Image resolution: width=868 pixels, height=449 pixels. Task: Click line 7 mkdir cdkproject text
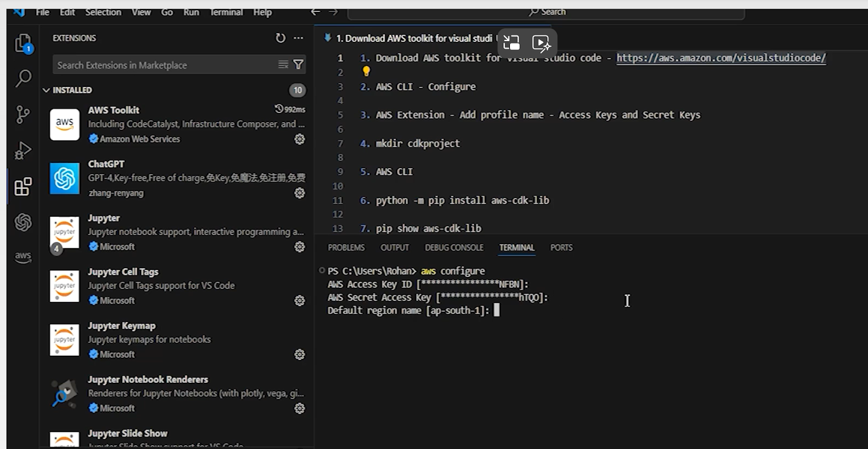(417, 143)
